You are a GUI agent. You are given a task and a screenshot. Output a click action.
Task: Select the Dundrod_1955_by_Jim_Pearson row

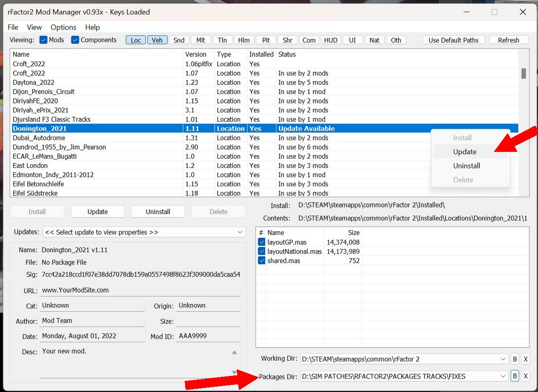[x=265, y=147]
